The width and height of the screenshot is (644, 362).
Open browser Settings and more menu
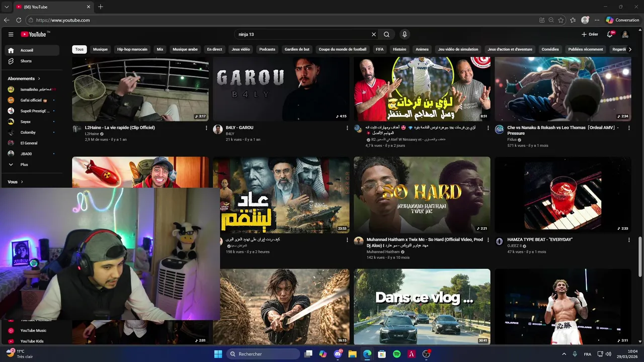(x=597, y=20)
